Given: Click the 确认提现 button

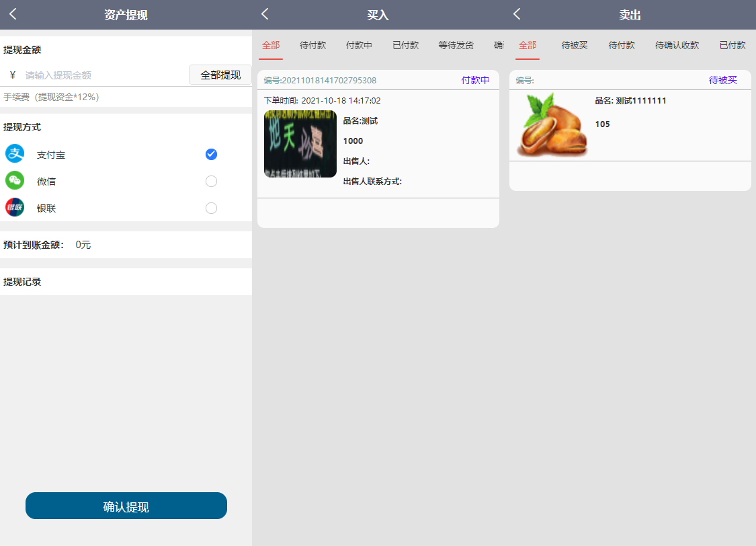Looking at the screenshot, I should tap(126, 506).
